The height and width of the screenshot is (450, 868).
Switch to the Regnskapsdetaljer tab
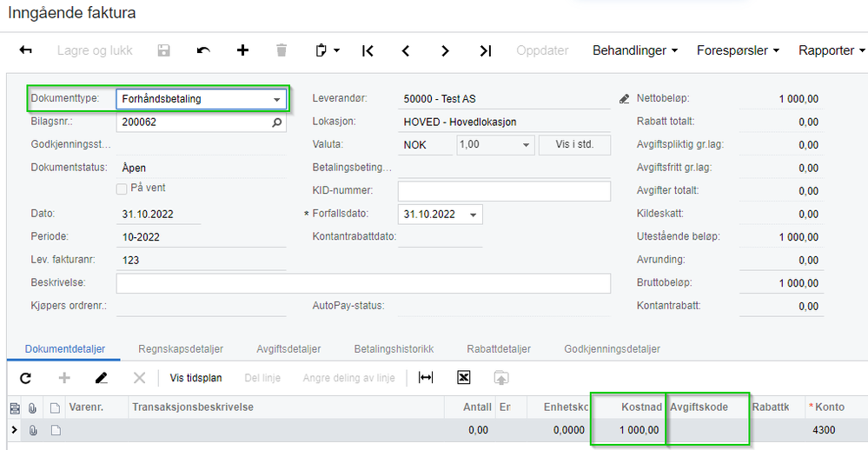pyautogui.click(x=181, y=349)
